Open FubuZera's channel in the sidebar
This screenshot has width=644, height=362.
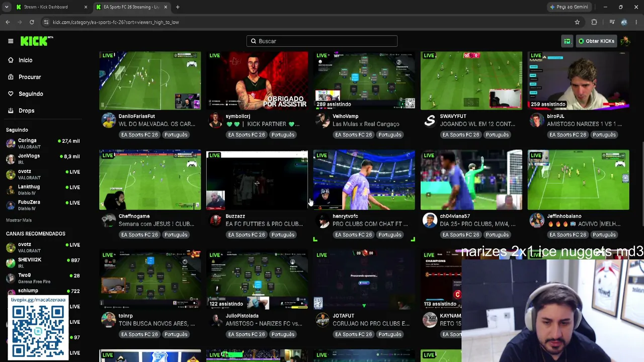43,205
